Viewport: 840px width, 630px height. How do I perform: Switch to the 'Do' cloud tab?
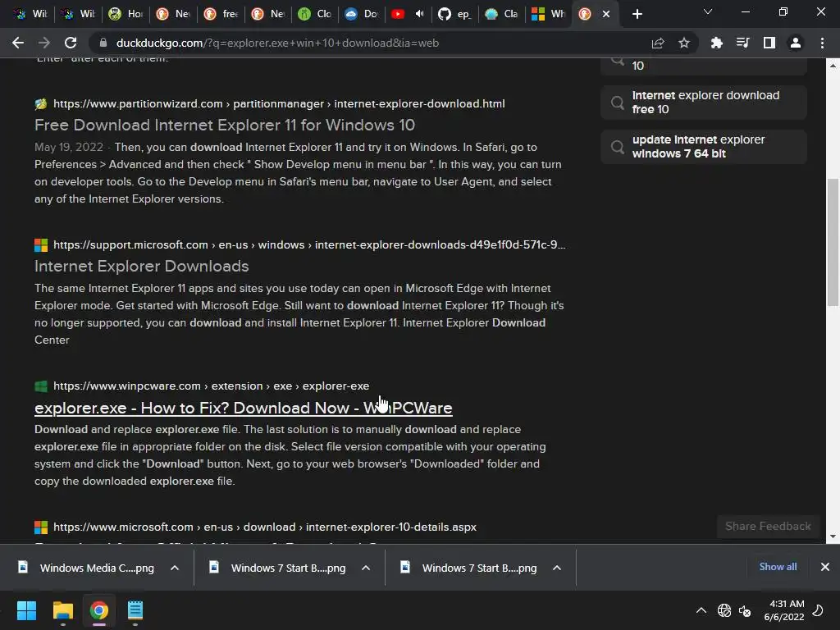361,14
